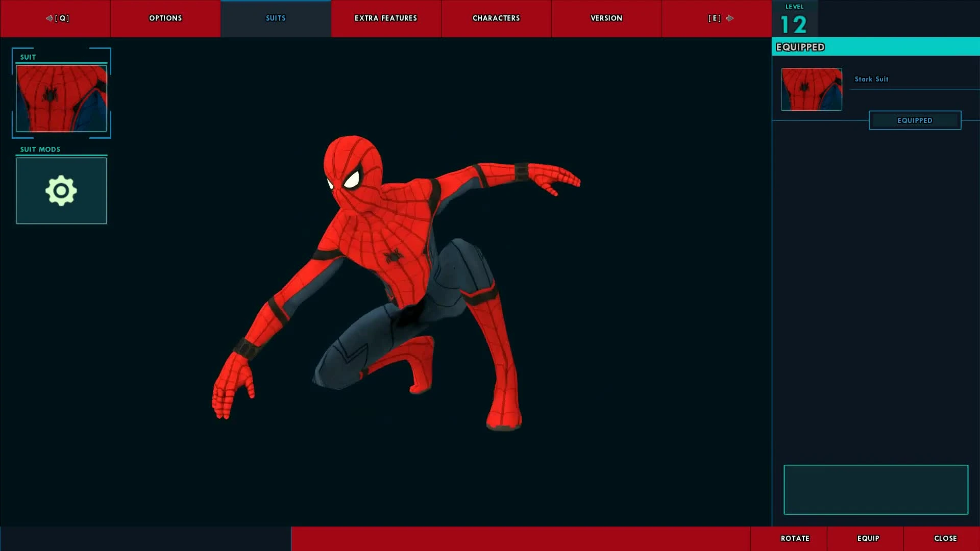Image resolution: width=980 pixels, height=551 pixels.
Task: Close the suits menu
Action: coord(945,538)
